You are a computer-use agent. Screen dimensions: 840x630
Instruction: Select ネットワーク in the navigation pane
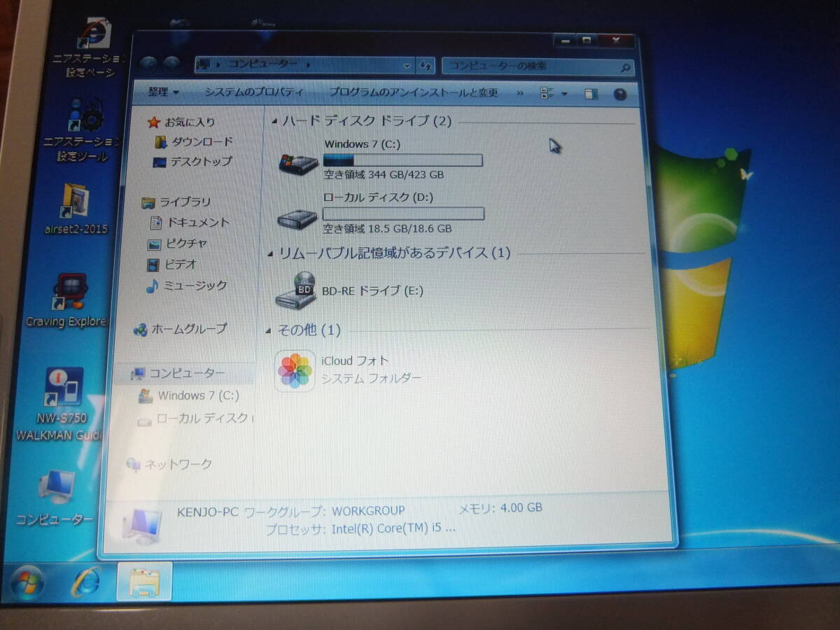tap(178, 464)
